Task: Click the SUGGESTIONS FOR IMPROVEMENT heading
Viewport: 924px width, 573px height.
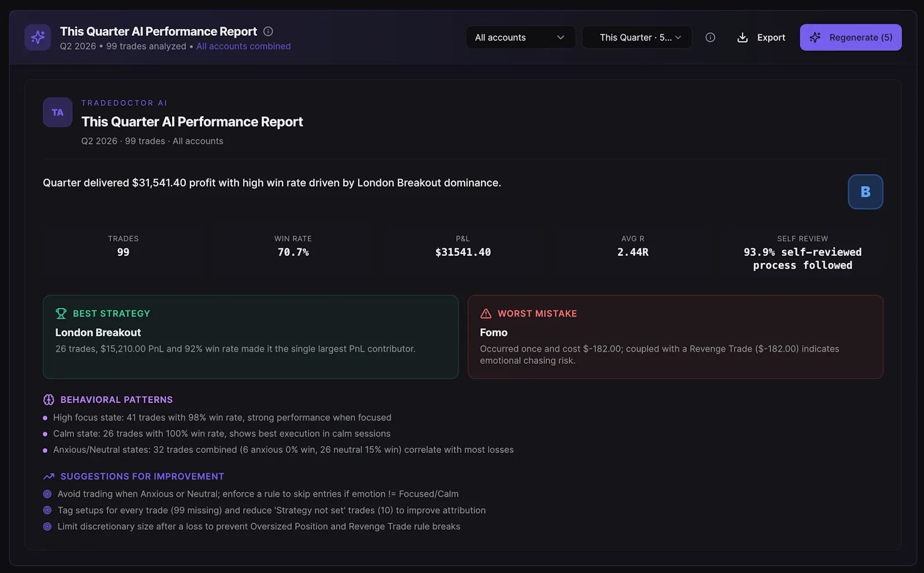Action: (142, 477)
